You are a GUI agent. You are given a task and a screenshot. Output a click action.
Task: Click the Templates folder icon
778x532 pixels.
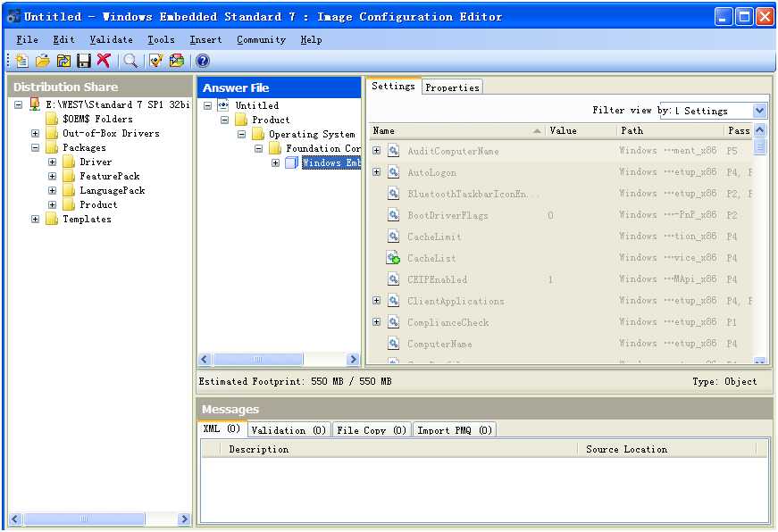pos(52,219)
